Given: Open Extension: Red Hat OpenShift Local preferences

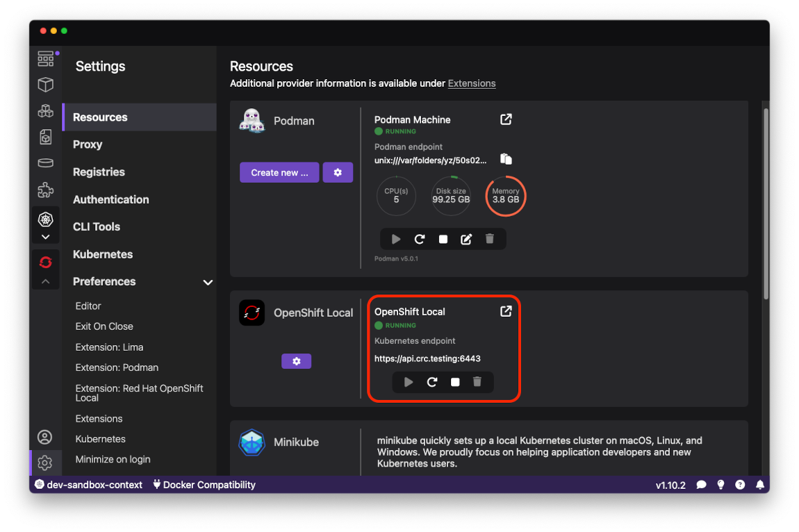Looking at the screenshot, I should coord(139,393).
